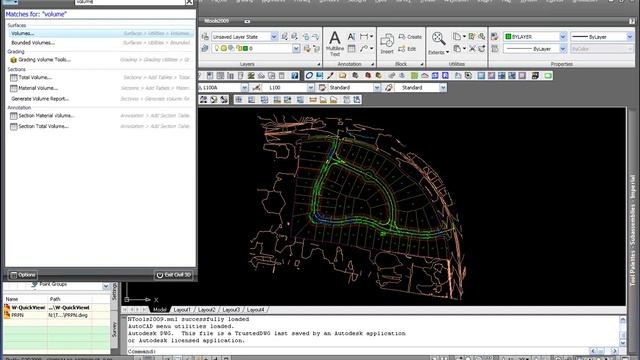Switch to the Layout1 tab
640x360 pixels.
tap(182, 310)
